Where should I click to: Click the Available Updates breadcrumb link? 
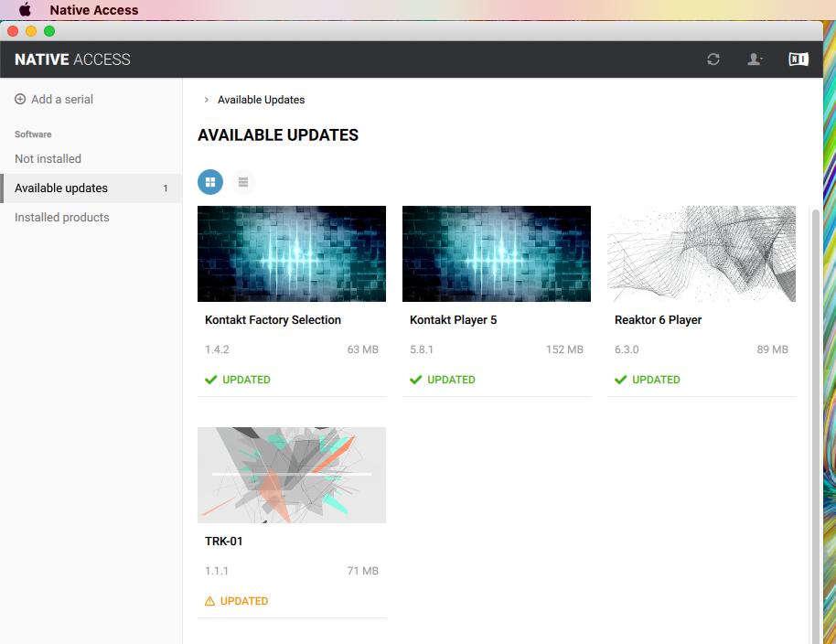262,100
